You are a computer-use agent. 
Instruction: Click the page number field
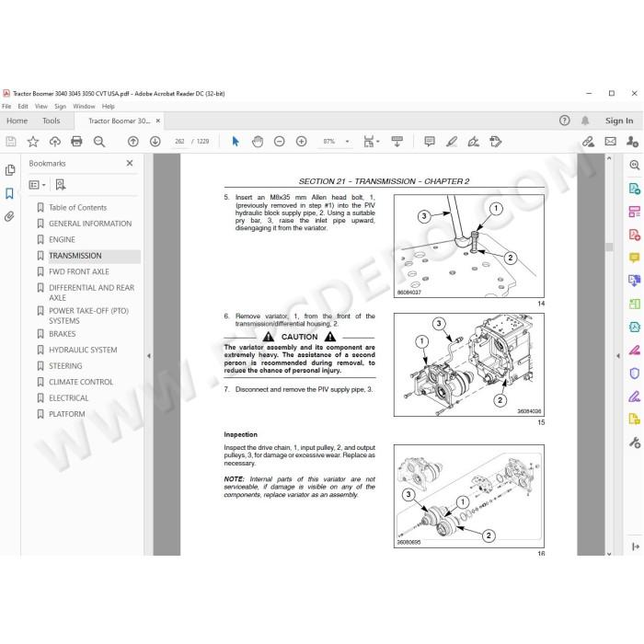coord(180,142)
